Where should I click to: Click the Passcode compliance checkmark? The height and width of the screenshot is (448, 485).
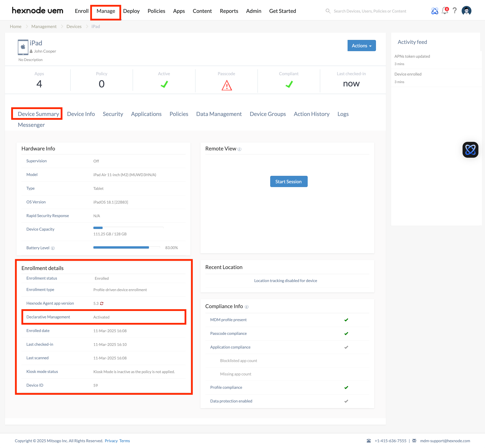346,334
